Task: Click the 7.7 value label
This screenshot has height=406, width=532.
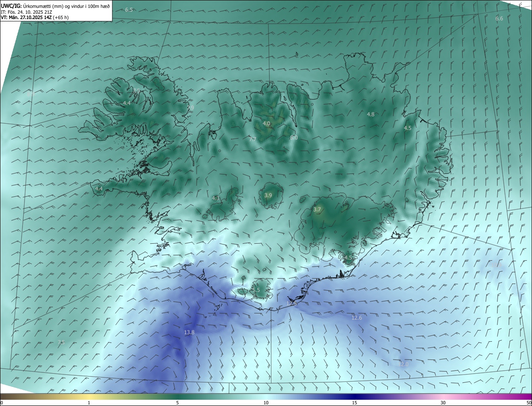Action: point(252,139)
